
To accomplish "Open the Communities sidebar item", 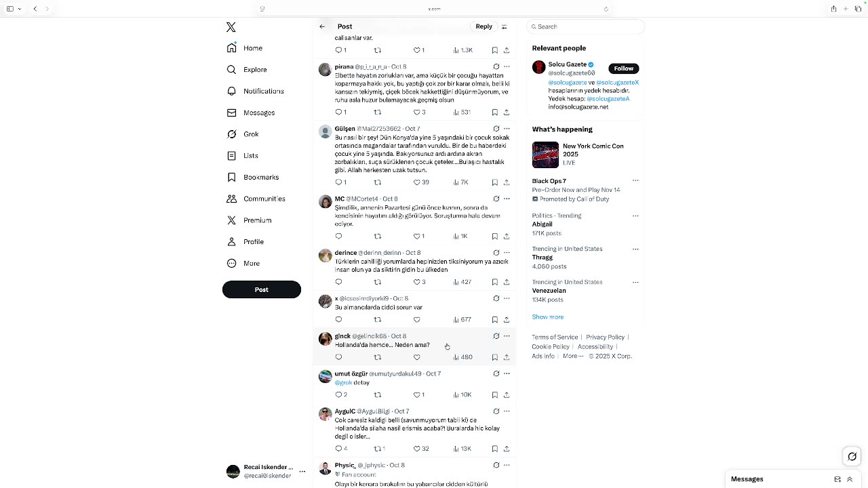I will 256,199.
